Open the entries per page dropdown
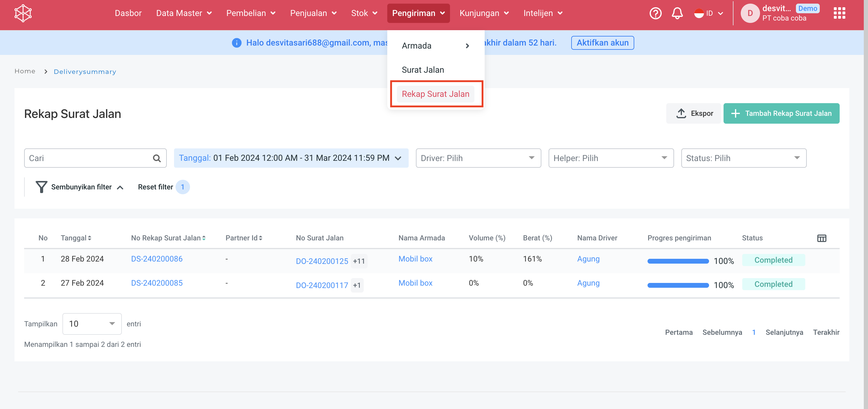Viewport: 868px width, 409px height. click(92, 324)
